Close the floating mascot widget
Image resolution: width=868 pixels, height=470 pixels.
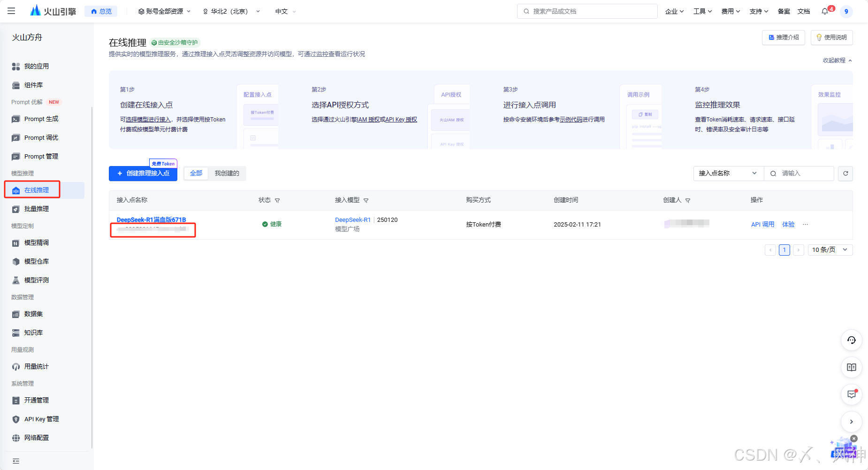pos(853,439)
